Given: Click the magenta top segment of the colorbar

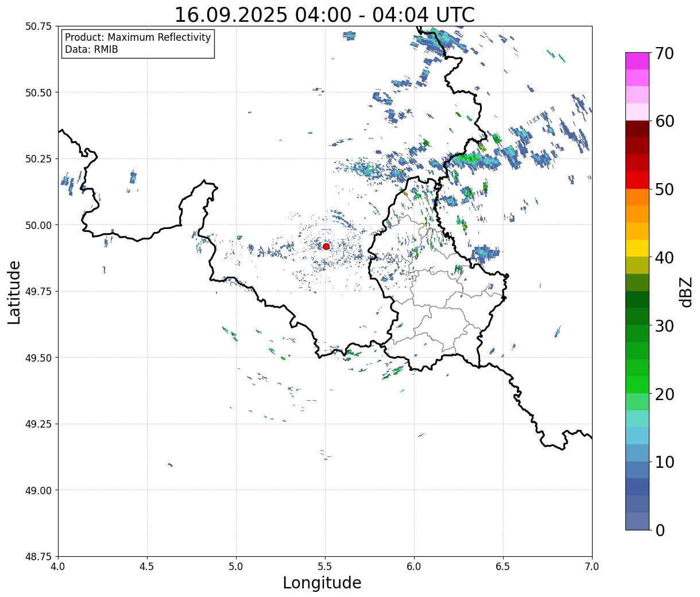Looking at the screenshot, I should pos(637,61).
